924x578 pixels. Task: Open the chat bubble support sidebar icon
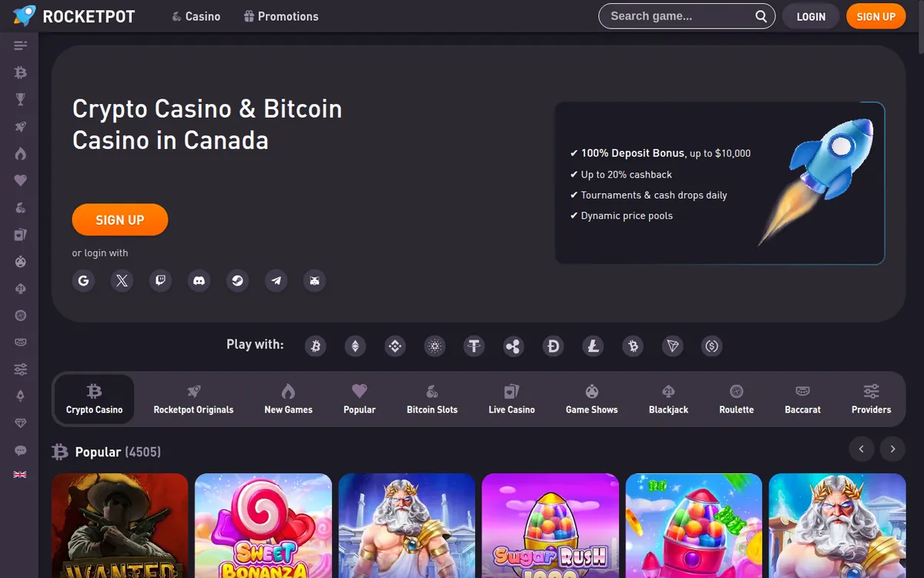point(21,450)
